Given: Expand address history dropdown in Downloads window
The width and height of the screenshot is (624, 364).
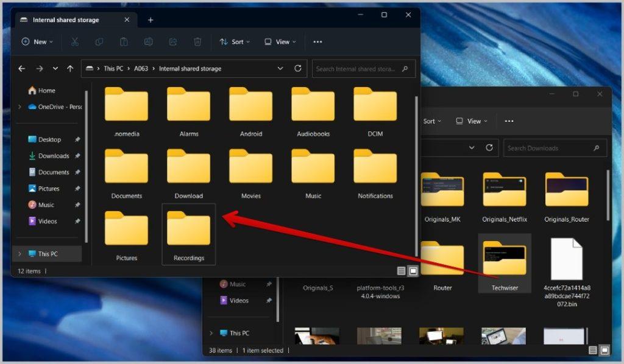Looking at the screenshot, I should (x=472, y=148).
